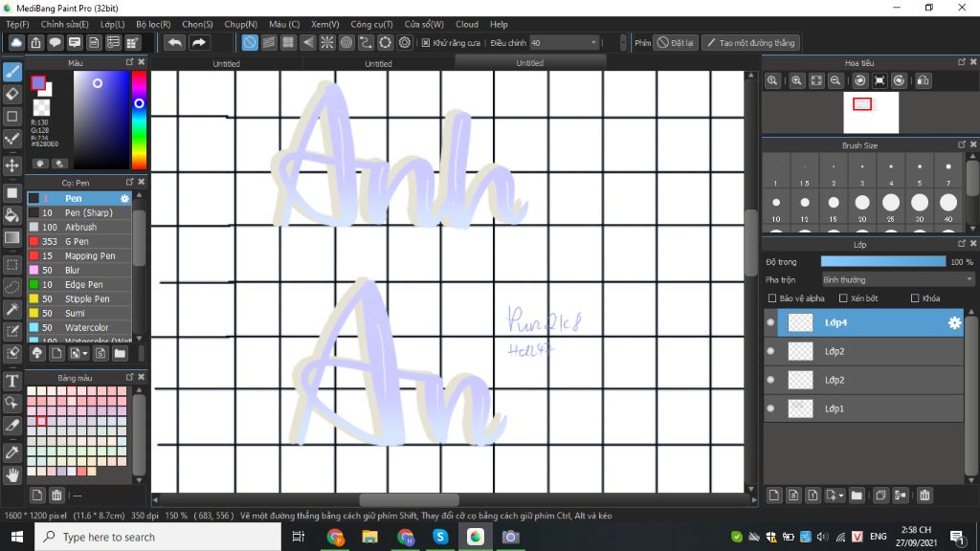Screen dimensions: 980x551
Task: Select the Lasso tool
Action: coord(11,287)
